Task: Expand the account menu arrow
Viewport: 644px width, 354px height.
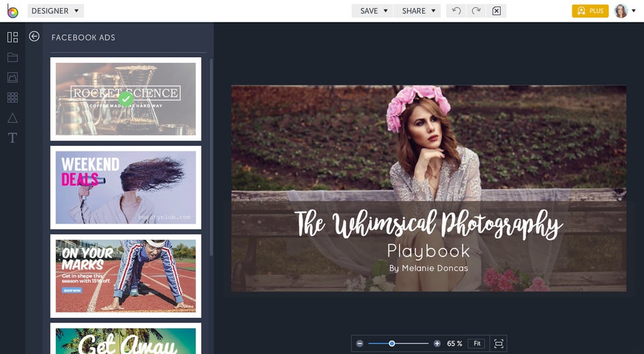Action: [x=634, y=11]
